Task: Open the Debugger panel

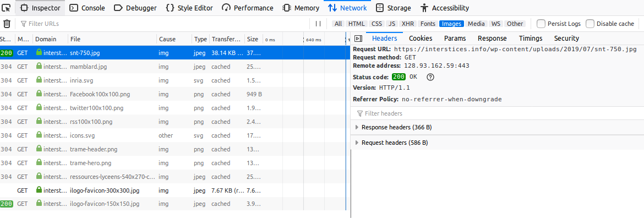Action: pos(135,8)
